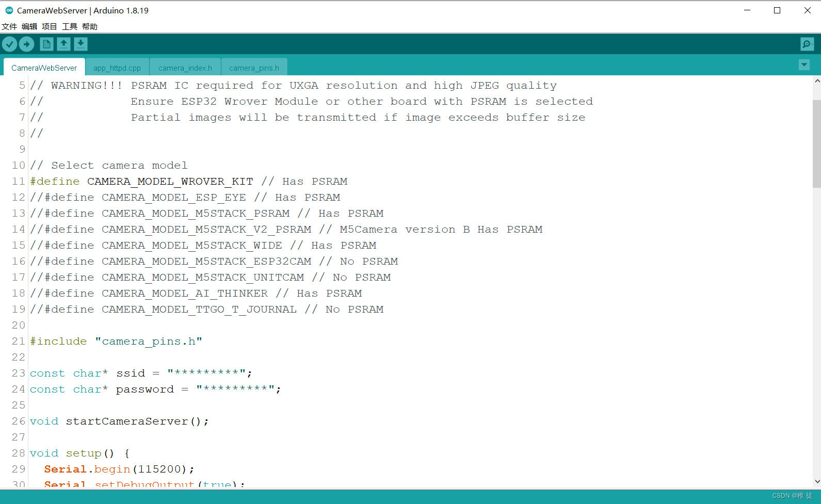This screenshot has height=504, width=821.
Task: Click the "Select camera model" comment
Action: pos(108,166)
